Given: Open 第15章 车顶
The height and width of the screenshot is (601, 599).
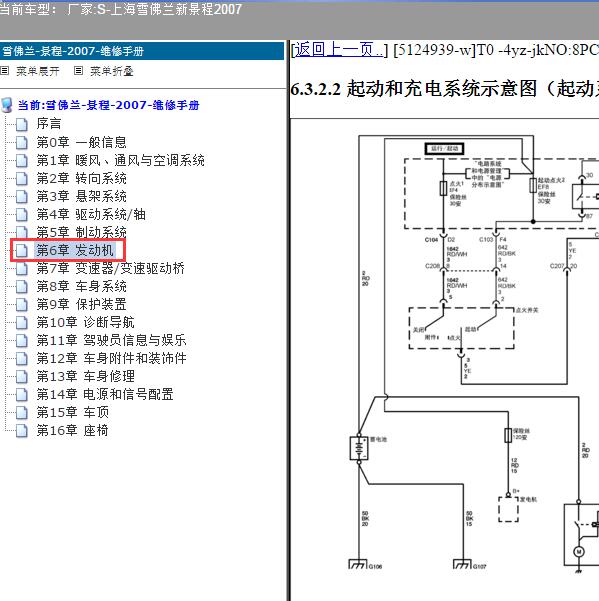Looking at the screenshot, I should [x=72, y=412].
